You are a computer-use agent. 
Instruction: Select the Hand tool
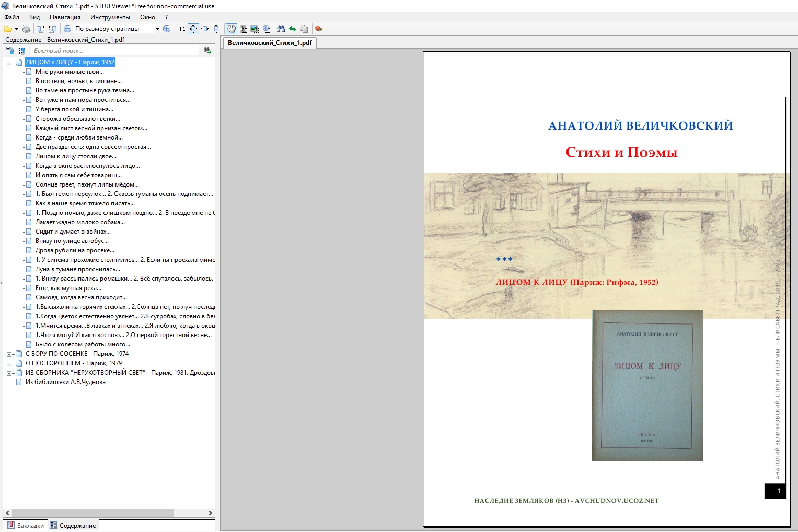pos(232,29)
